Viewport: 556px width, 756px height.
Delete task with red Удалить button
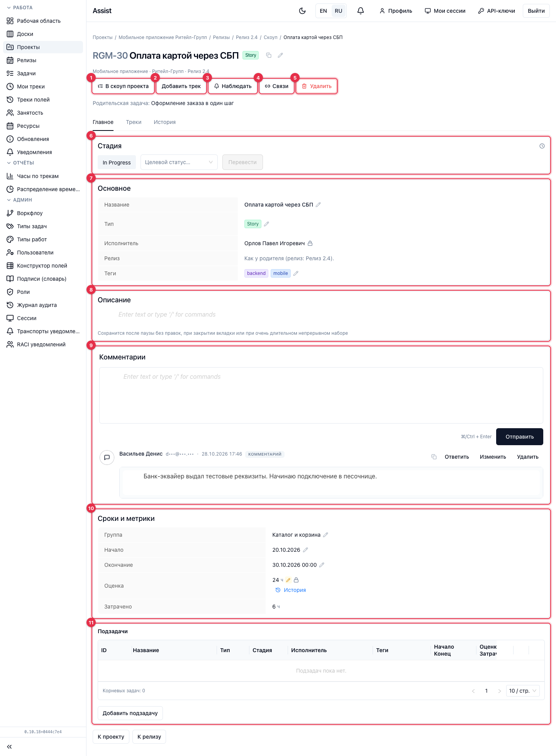[317, 86]
